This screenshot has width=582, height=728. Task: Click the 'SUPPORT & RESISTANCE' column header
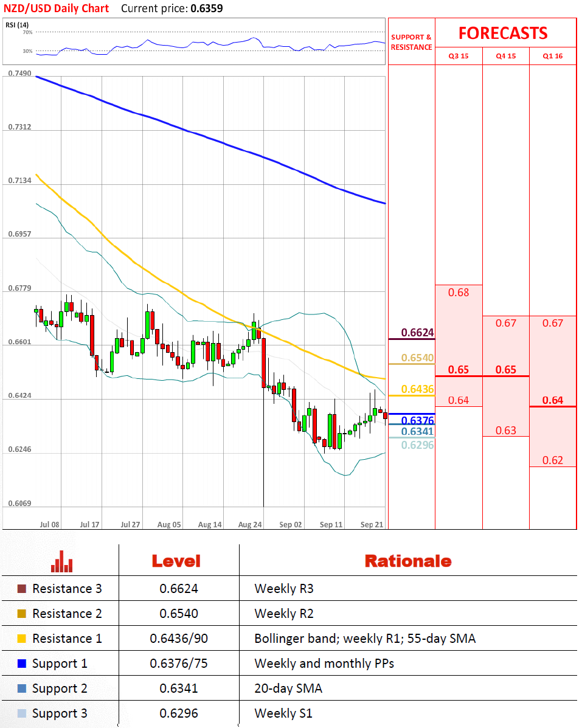(x=411, y=42)
